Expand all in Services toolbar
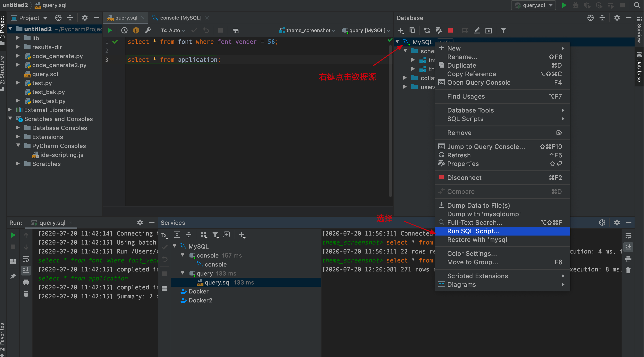Viewport: 644px width, 357px height. (x=177, y=235)
